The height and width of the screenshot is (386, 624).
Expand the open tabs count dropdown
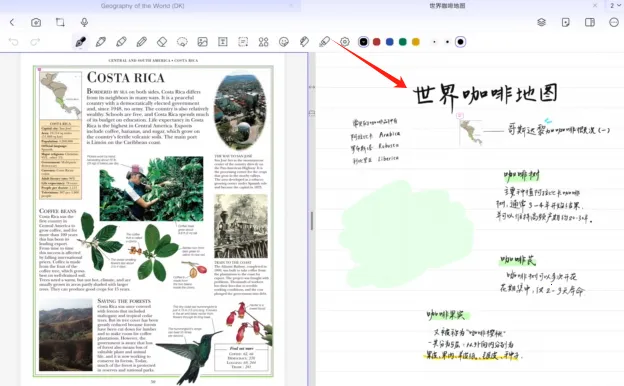[615, 6]
